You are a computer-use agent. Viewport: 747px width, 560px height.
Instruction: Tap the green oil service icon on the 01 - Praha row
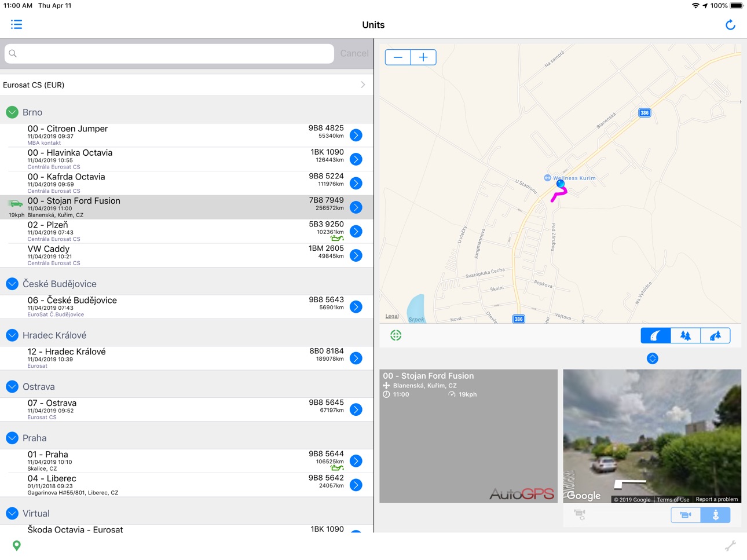[337, 468]
